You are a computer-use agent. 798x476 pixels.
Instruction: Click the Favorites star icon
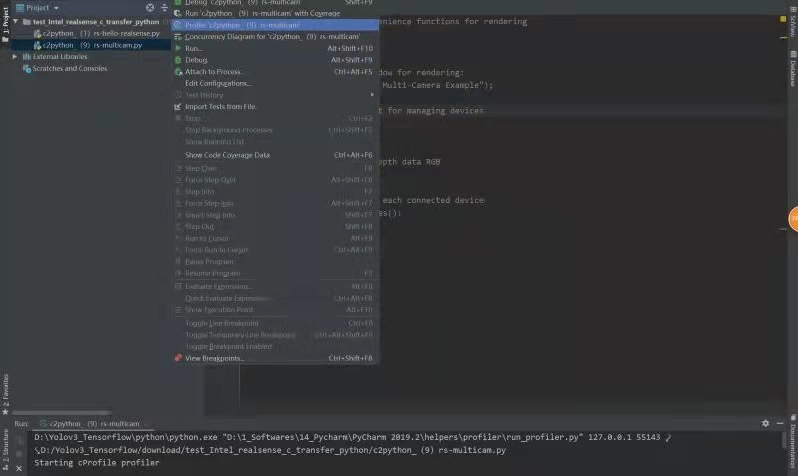(6, 412)
